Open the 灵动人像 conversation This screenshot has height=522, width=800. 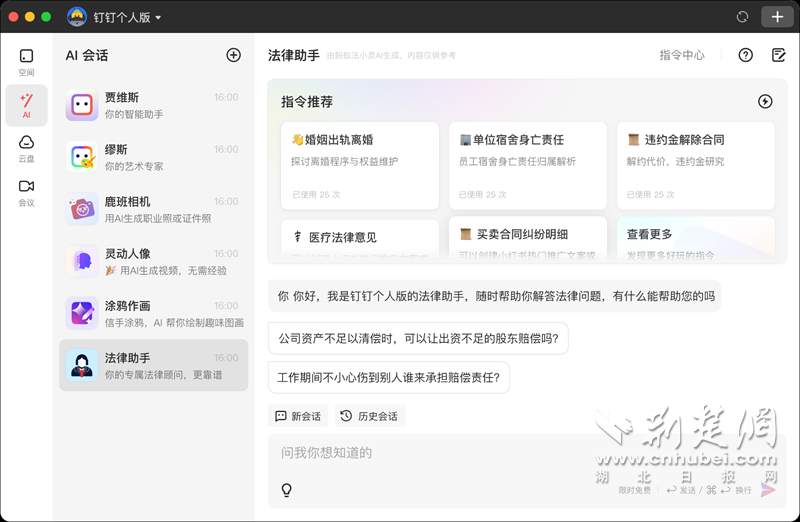click(x=154, y=261)
